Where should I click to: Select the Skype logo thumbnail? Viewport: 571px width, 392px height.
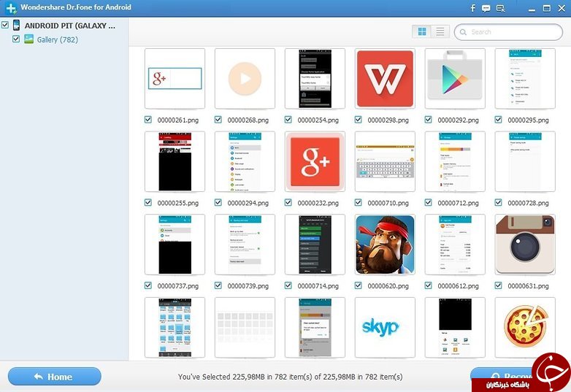pos(385,328)
